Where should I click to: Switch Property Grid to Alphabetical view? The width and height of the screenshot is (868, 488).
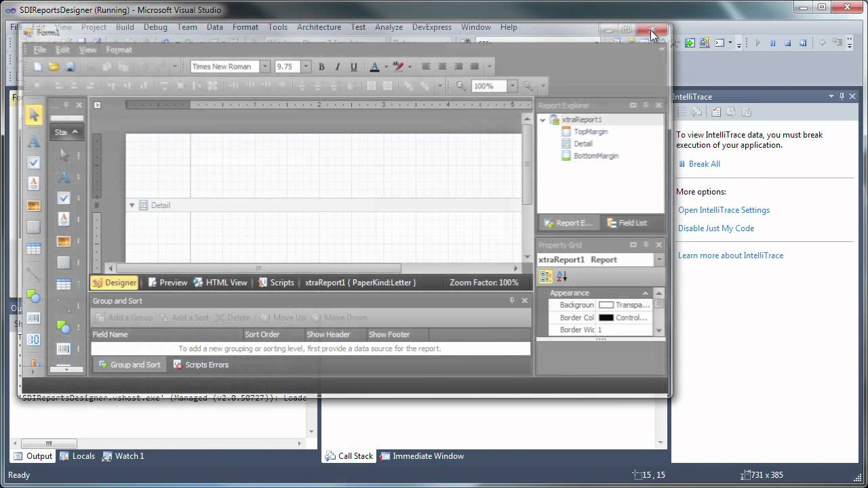[x=561, y=277]
